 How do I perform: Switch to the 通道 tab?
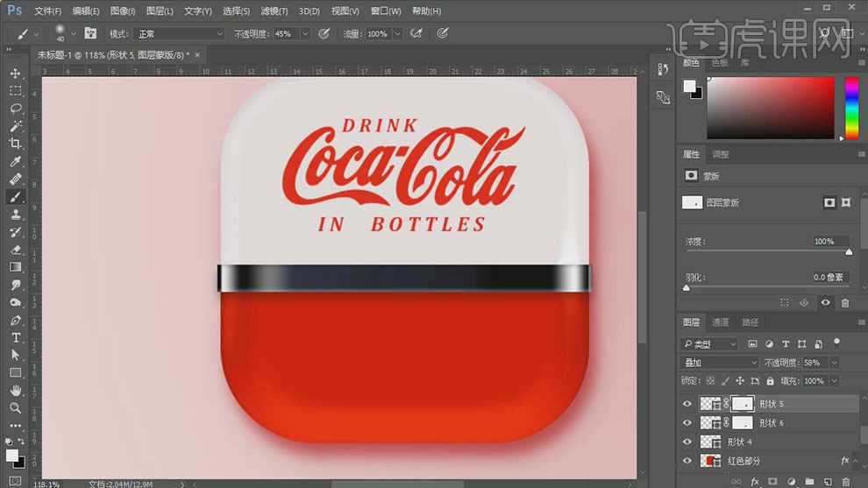[720, 322]
